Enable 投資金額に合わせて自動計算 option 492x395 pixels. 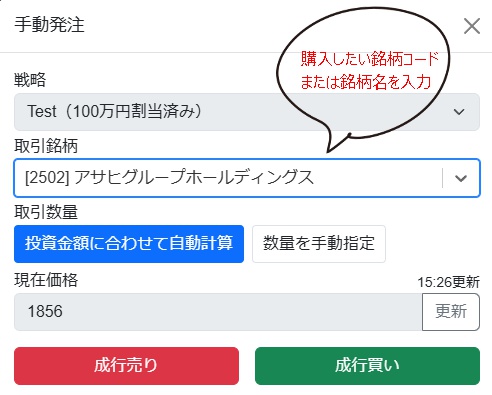129,244
